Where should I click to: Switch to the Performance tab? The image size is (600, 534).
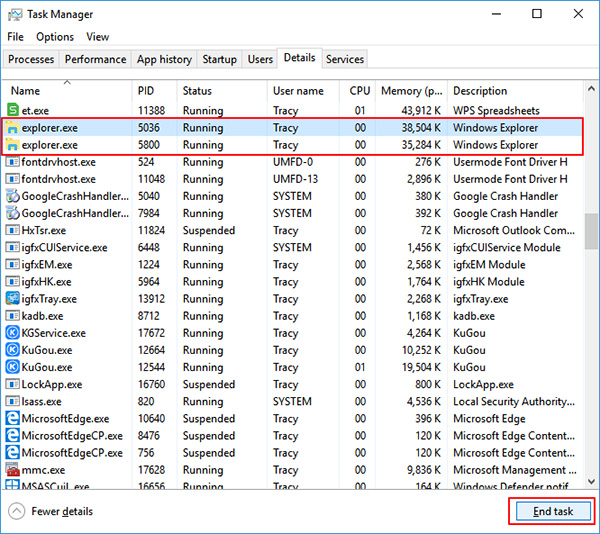point(96,59)
